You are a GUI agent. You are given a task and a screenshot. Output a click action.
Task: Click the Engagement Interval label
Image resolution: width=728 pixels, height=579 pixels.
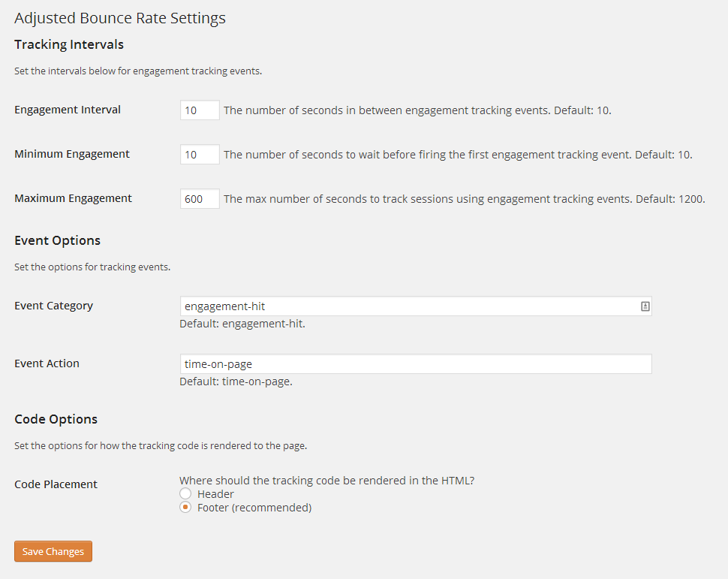pos(68,110)
